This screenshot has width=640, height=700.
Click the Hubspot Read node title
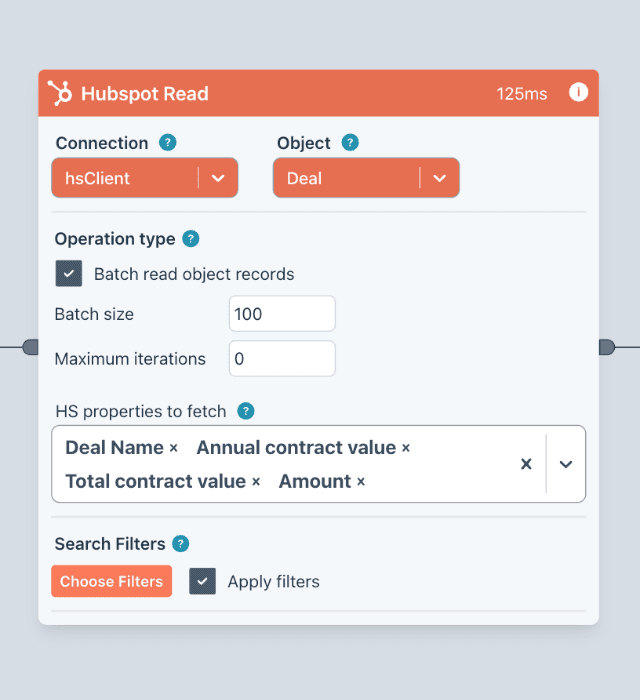click(x=145, y=94)
